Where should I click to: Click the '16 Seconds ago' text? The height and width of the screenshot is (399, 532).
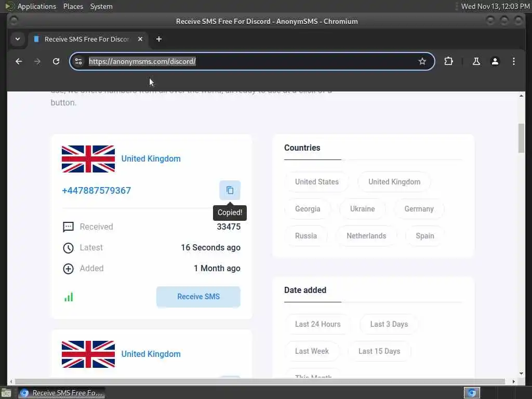(x=211, y=248)
